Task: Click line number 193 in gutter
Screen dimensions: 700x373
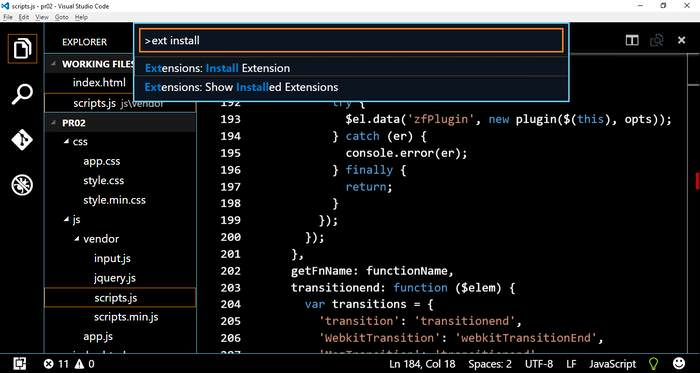Action: tap(230, 119)
